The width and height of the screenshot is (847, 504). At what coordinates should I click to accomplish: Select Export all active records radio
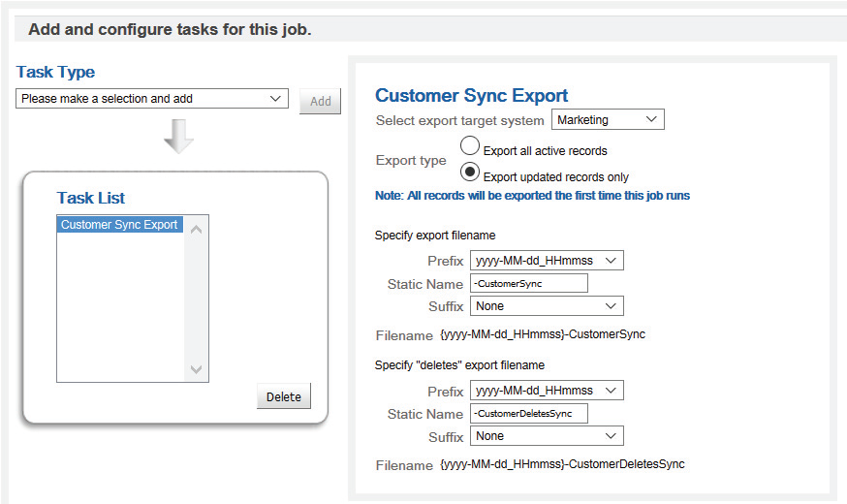click(x=470, y=145)
